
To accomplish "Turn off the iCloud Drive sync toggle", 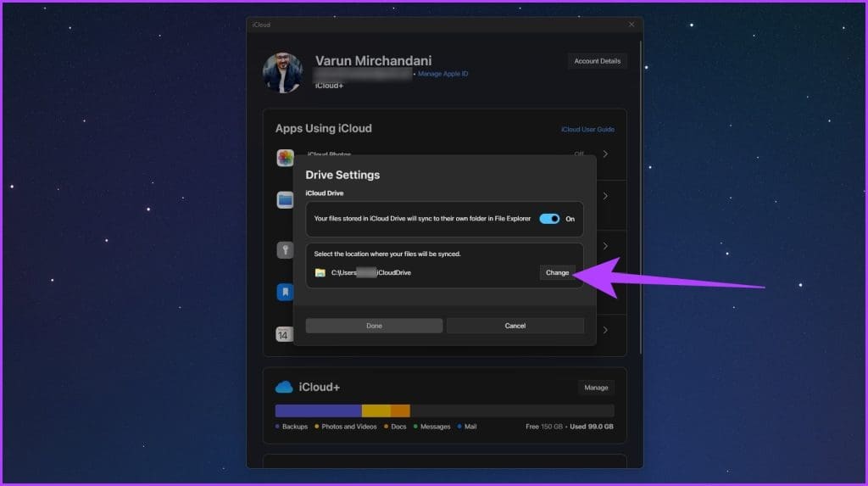I will [549, 219].
